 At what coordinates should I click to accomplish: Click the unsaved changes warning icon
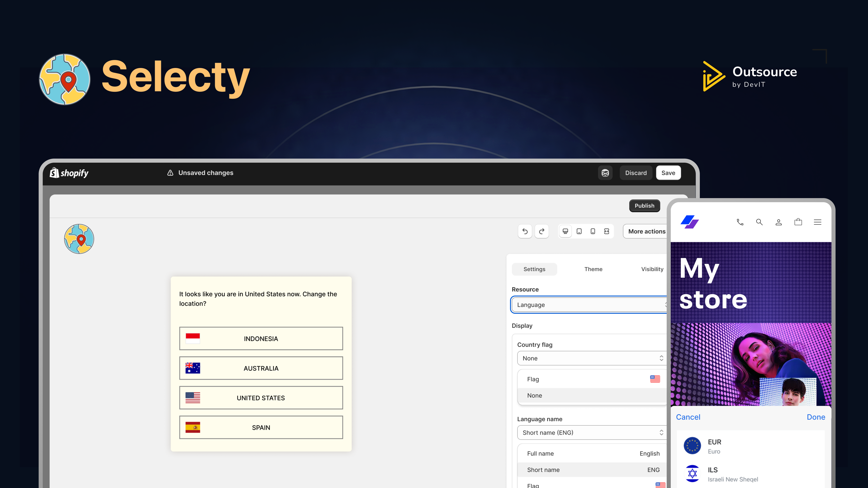pos(170,173)
